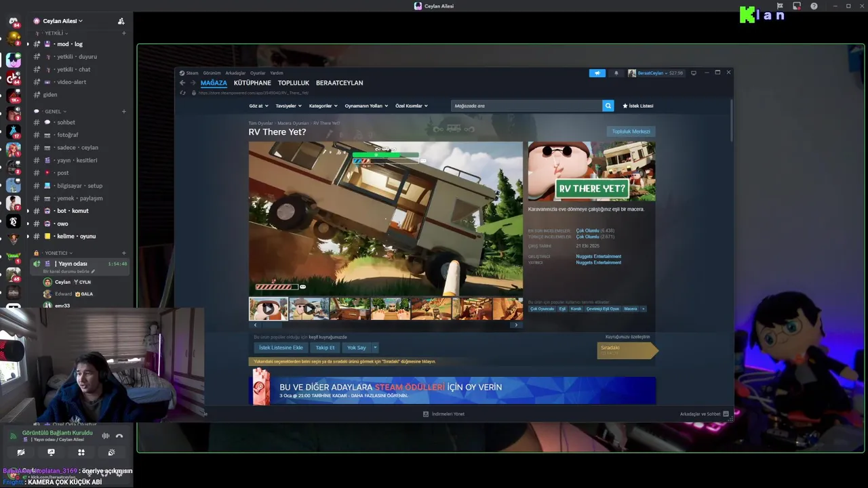Open Steam notifications bell icon
868x488 pixels.
[x=616, y=73]
